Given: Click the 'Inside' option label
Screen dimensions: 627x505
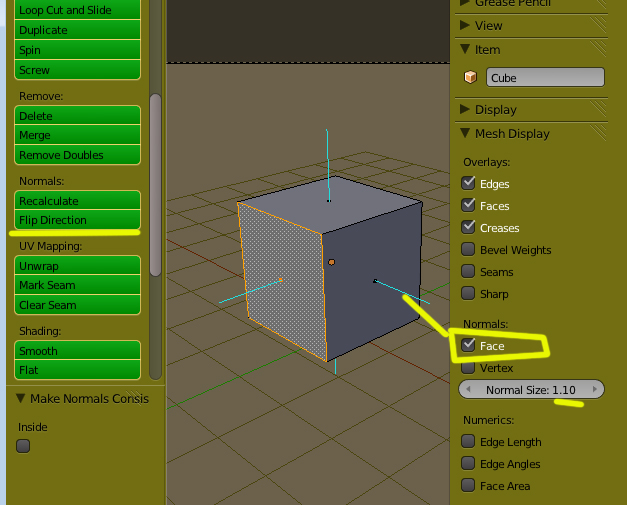Looking at the screenshot, I should coord(33,427).
